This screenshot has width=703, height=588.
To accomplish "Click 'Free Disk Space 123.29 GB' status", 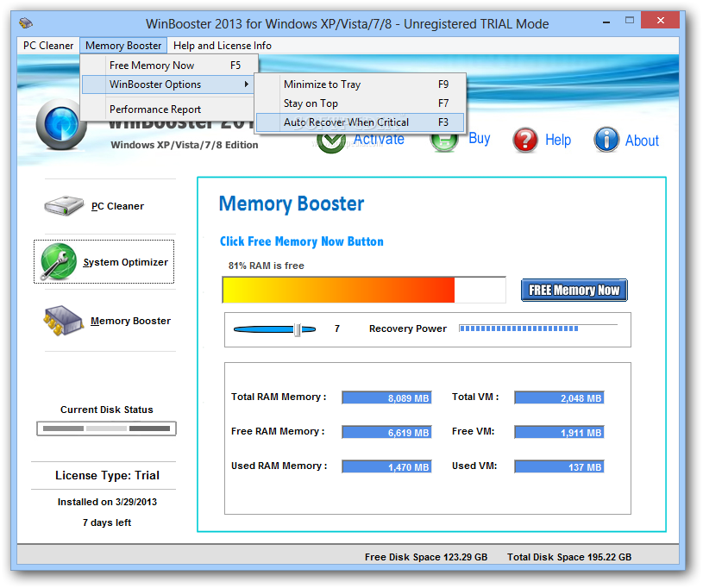I will pos(426,557).
